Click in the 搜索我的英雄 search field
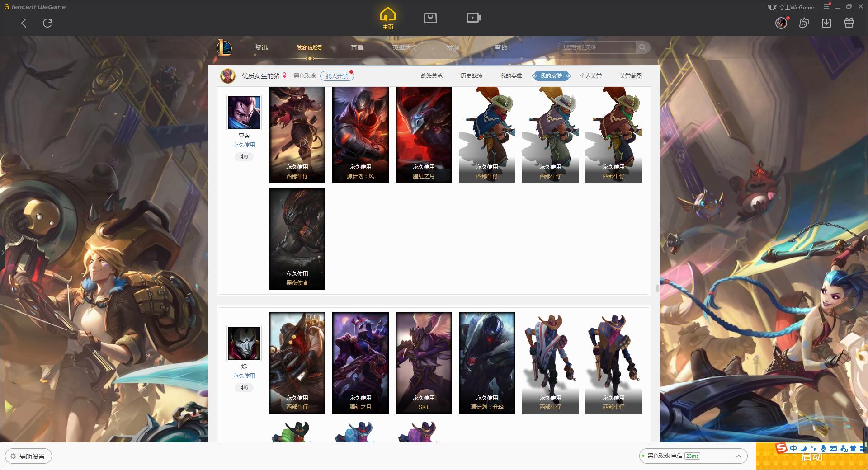Image resolution: width=868 pixels, height=470 pixels. [x=597, y=47]
